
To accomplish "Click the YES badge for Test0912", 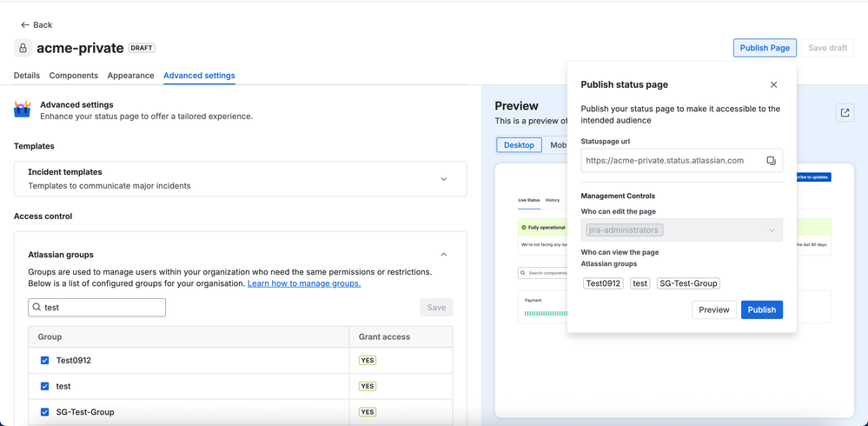I will pos(368,361).
